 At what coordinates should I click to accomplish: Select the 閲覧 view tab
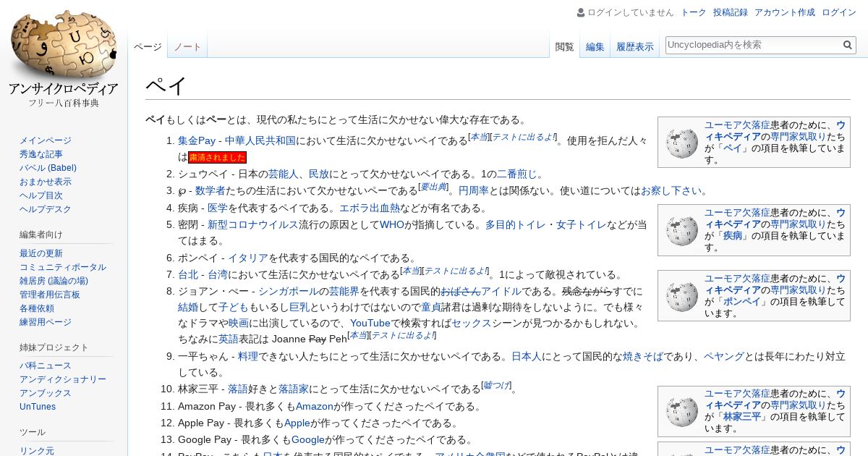(x=565, y=47)
